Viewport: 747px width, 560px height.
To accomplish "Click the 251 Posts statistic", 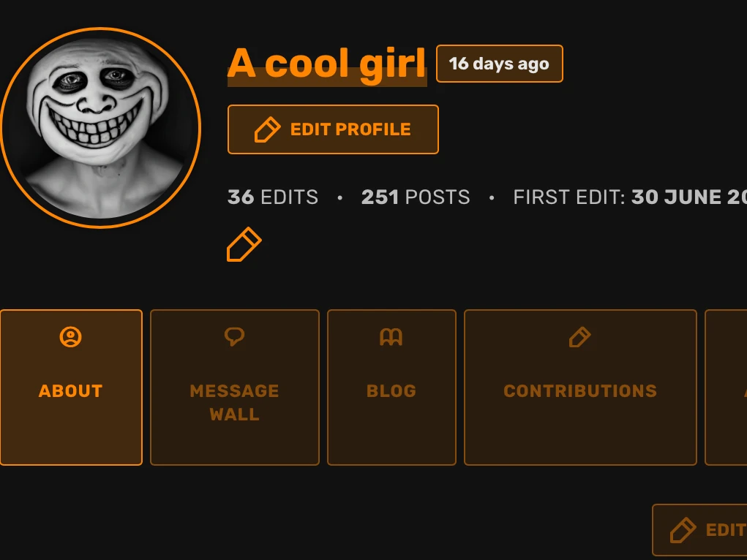I will (x=416, y=197).
